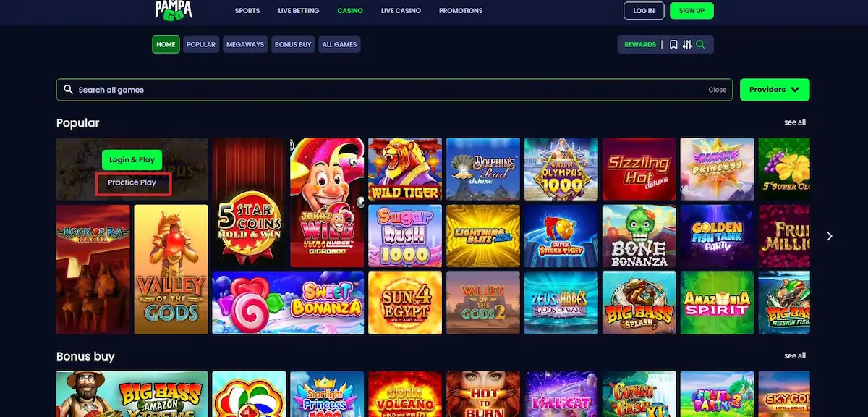
Task: Switch to the Megaways tab
Action: tap(245, 45)
